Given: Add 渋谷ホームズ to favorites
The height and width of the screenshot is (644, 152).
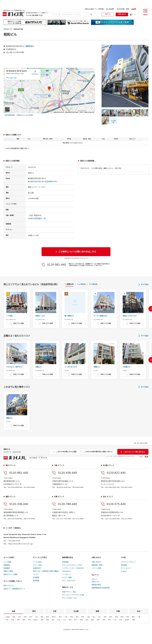Looking at the screenshot, I should 46,323.
